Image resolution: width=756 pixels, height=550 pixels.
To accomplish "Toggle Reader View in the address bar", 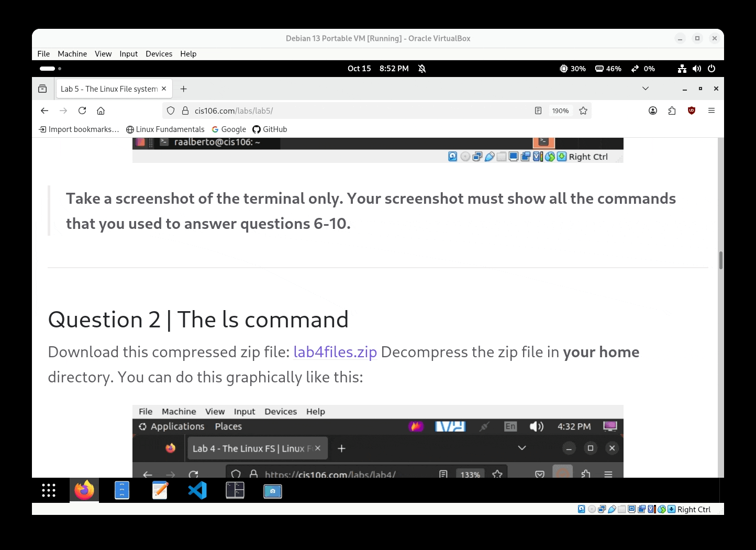I will click(x=538, y=111).
